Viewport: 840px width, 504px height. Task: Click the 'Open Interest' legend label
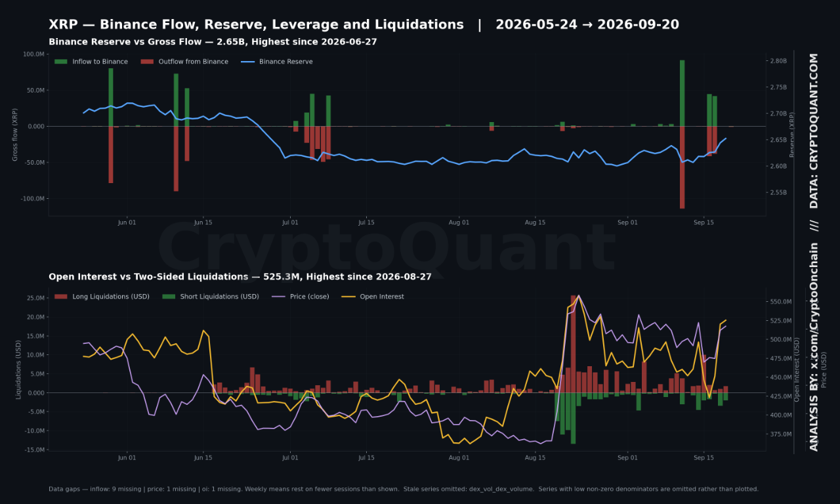(382, 297)
